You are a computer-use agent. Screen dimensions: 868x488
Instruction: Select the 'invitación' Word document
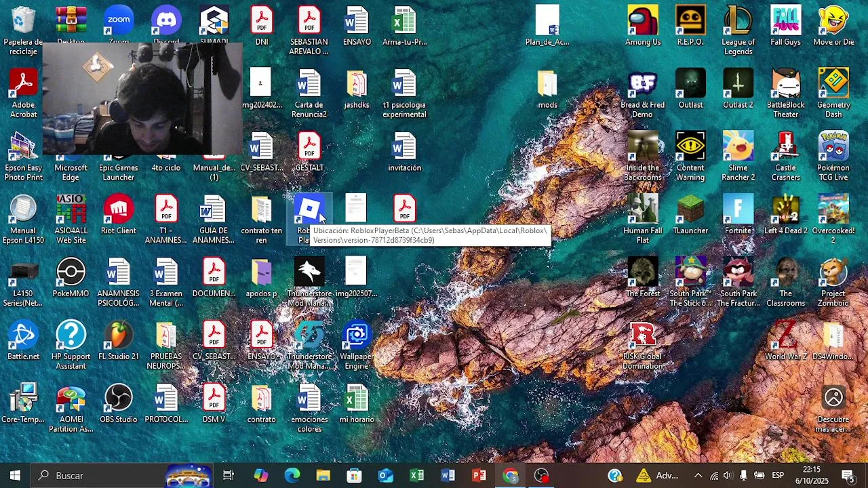pyautogui.click(x=404, y=152)
